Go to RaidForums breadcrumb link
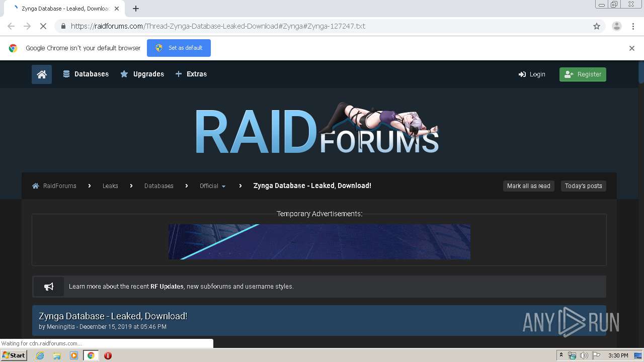 (54, 186)
